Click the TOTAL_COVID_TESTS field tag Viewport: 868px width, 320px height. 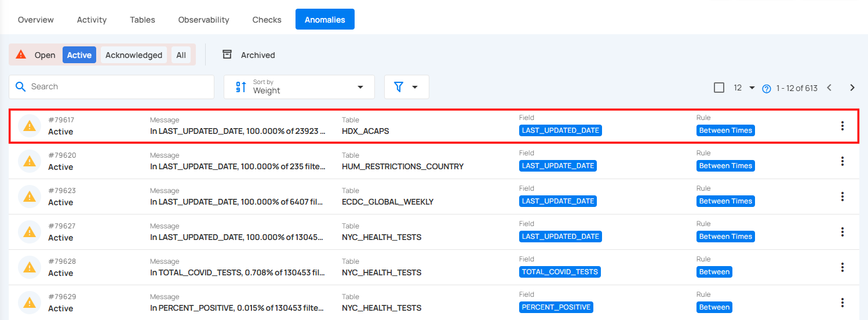[x=560, y=272]
